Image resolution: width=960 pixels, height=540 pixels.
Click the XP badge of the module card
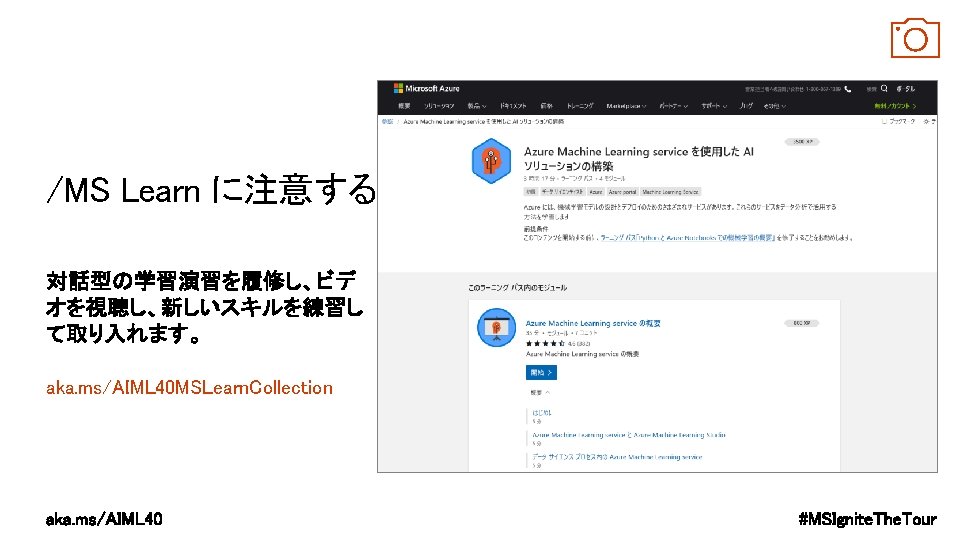point(802,323)
